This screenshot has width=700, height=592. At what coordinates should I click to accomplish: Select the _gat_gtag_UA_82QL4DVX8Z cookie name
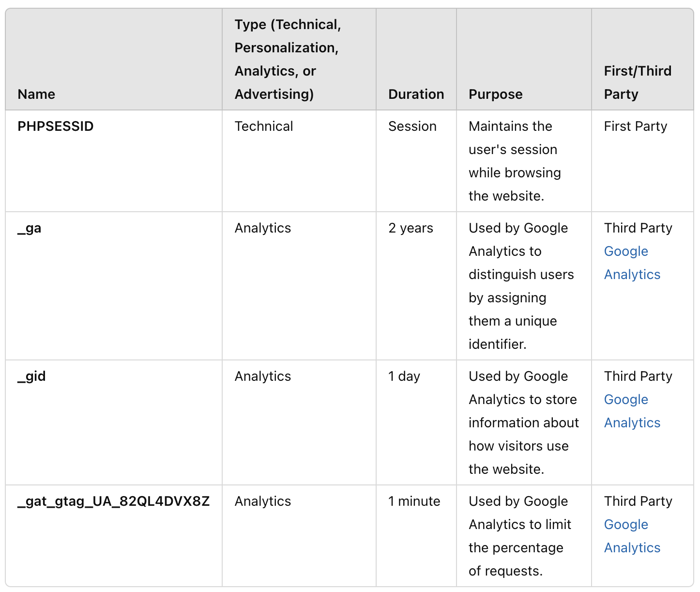pyautogui.click(x=114, y=501)
